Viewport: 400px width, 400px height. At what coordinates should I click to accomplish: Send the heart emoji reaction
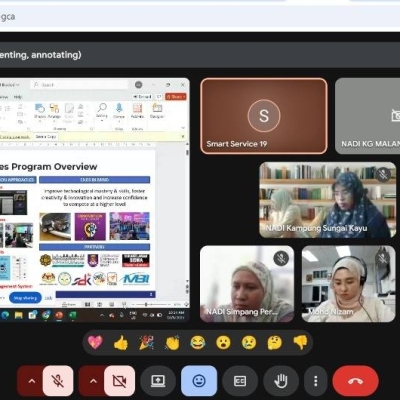[x=95, y=342]
